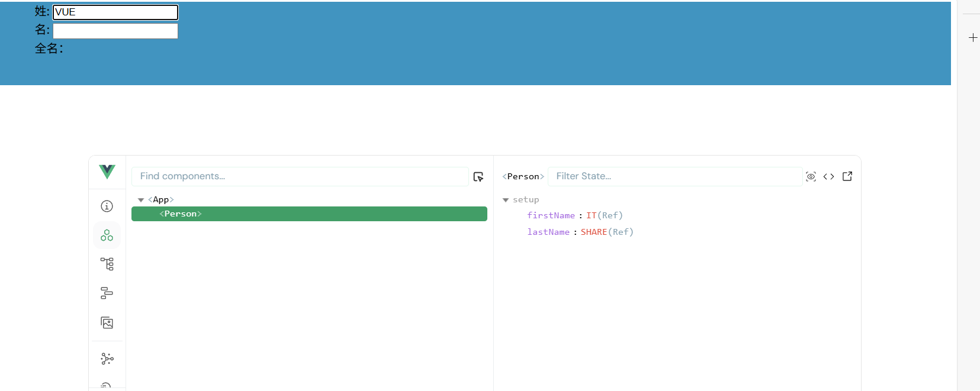Open component in editor icon

(847, 176)
